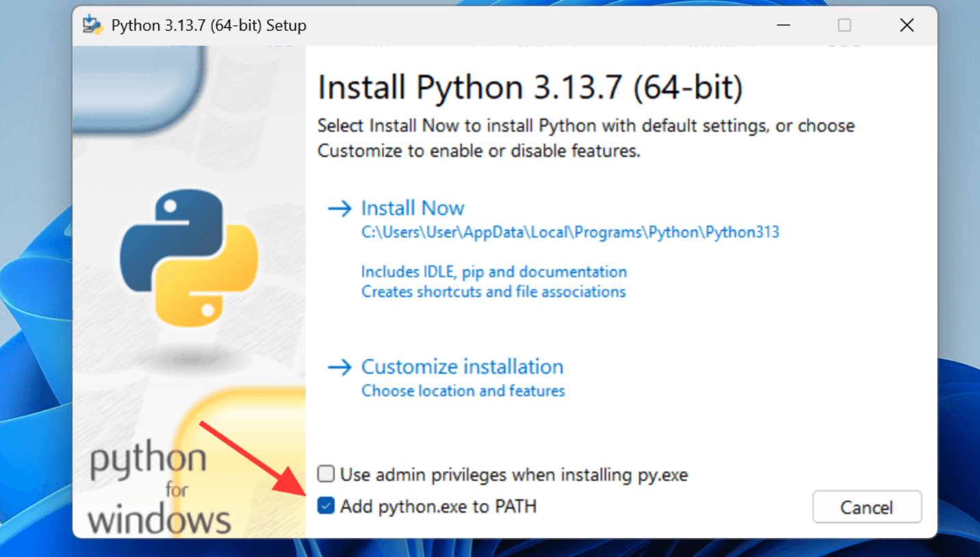The width and height of the screenshot is (980, 557).
Task: Click the 'Python 3.13.7 (64-bit) Setup' window title
Action: [209, 26]
